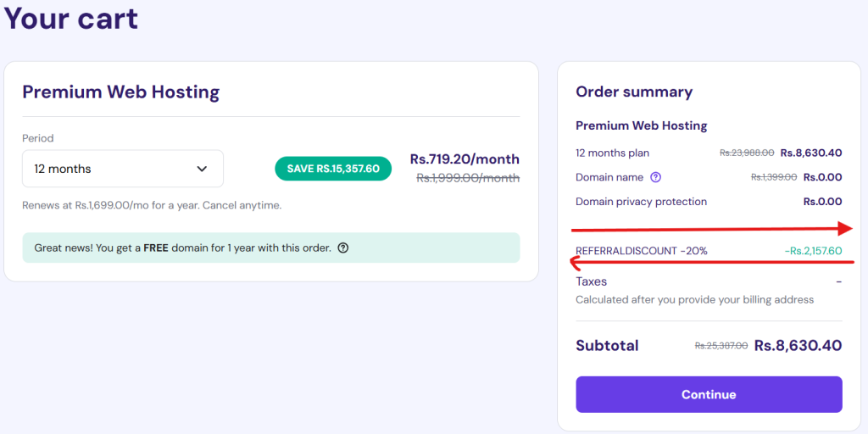This screenshot has height=434, width=868.
Task: Click the Taxes row label
Action: [x=591, y=281]
